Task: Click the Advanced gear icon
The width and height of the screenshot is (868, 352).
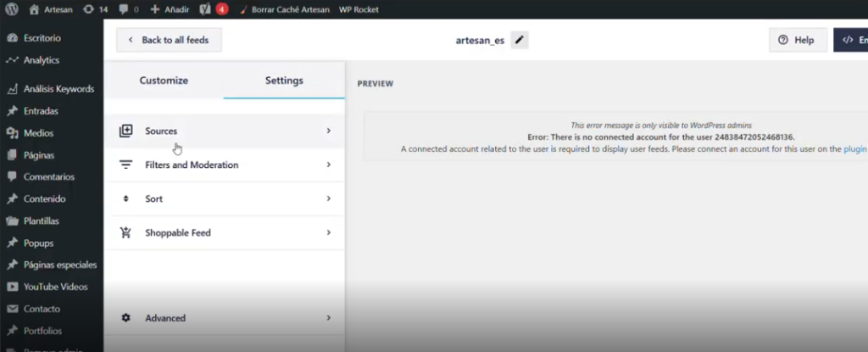Action: 126,318
